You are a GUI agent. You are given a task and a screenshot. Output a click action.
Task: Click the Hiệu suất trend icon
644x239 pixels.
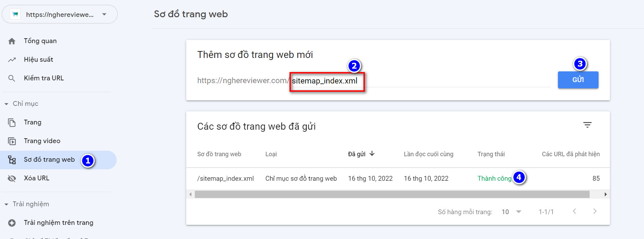pyautogui.click(x=12, y=60)
